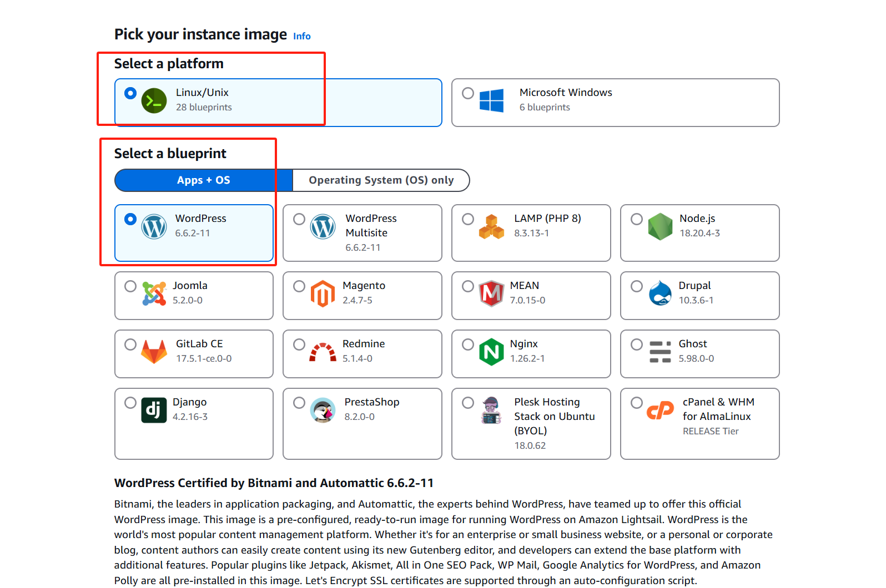The height and width of the screenshot is (588, 886).
Task: Pick the PrestaShop radio button
Action: [x=299, y=402]
